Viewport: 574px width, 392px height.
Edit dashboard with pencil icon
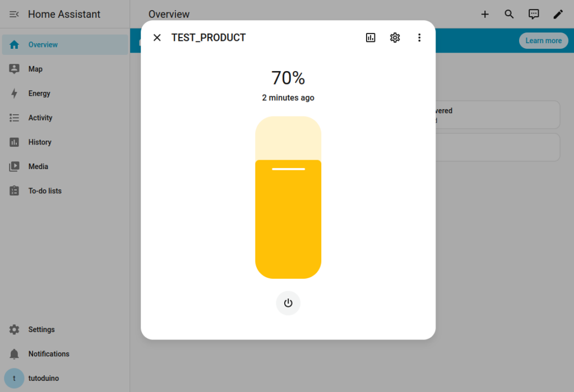pos(558,15)
